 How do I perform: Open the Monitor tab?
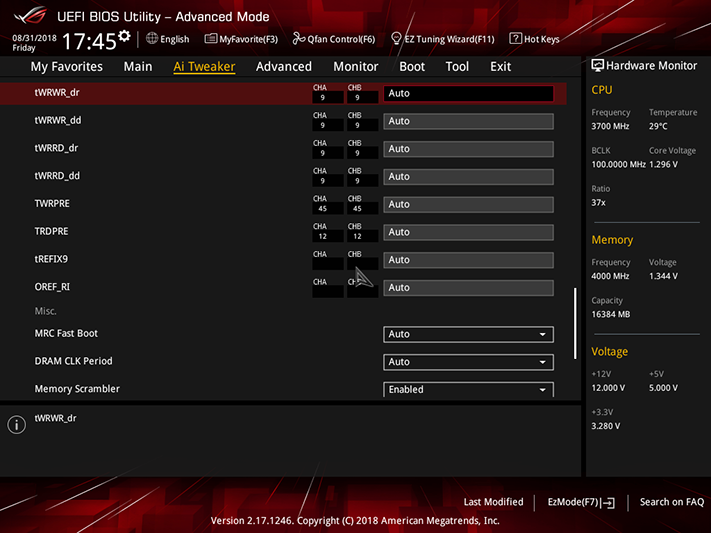[x=356, y=67]
